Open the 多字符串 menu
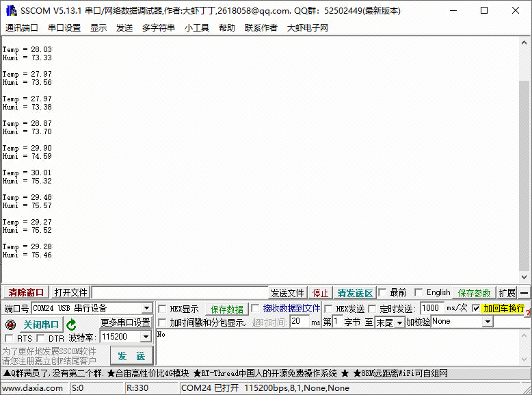Viewport: 532px width, 395px height. [159, 28]
